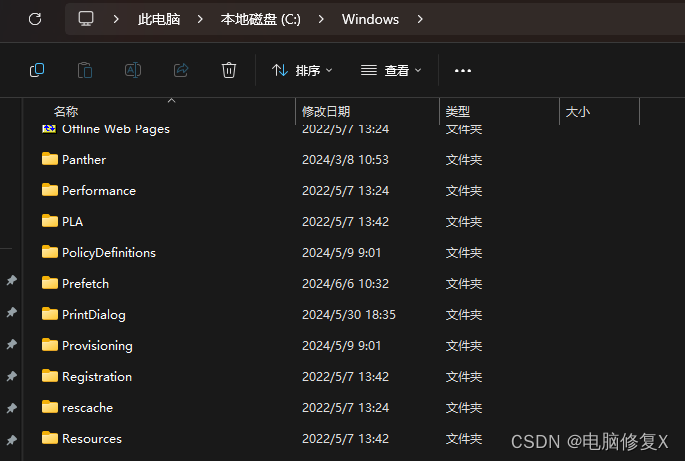The width and height of the screenshot is (685, 461).
Task: Select the Registration folder icon
Action: pyautogui.click(x=50, y=376)
